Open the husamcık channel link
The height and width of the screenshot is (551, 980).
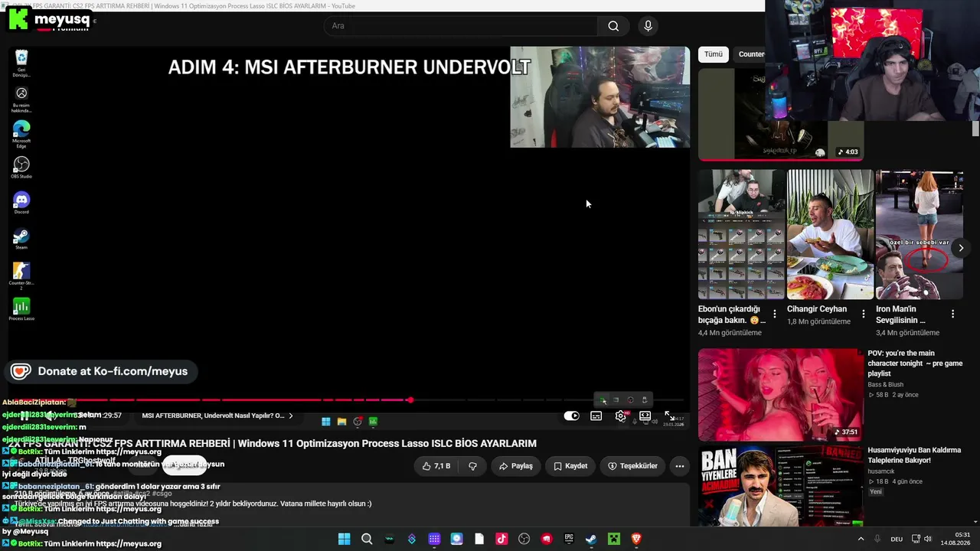point(883,471)
